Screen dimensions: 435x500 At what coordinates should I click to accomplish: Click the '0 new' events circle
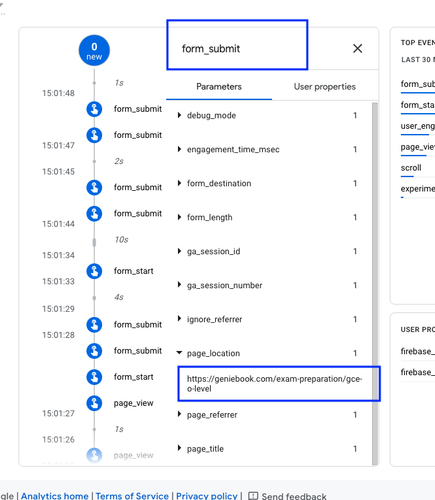pos(94,51)
